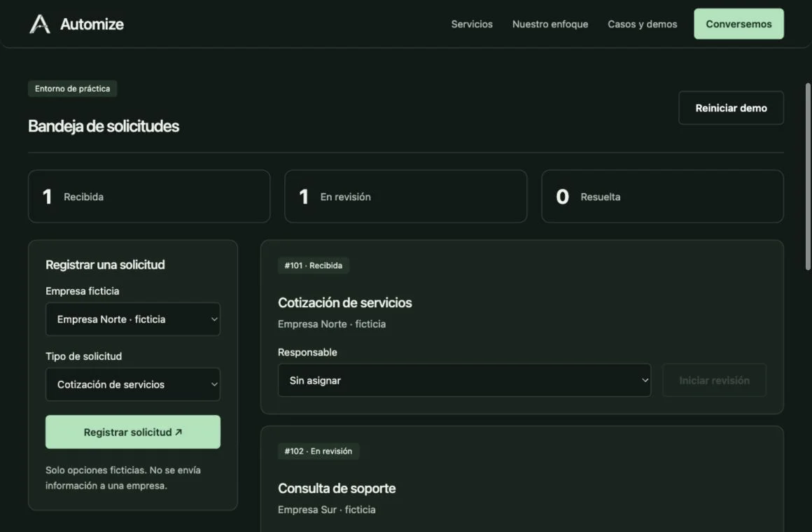This screenshot has width=812, height=532.
Task: Click Registrar solicitud button
Action: [x=132, y=432]
